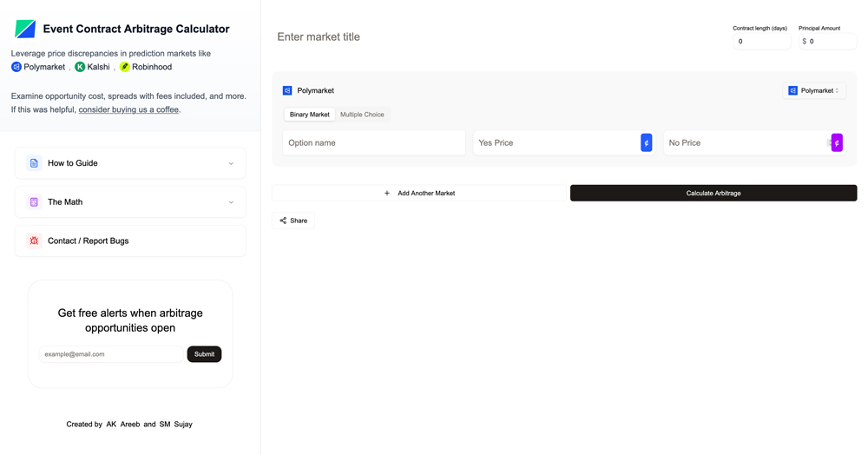Click Add Another Market button

click(419, 193)
